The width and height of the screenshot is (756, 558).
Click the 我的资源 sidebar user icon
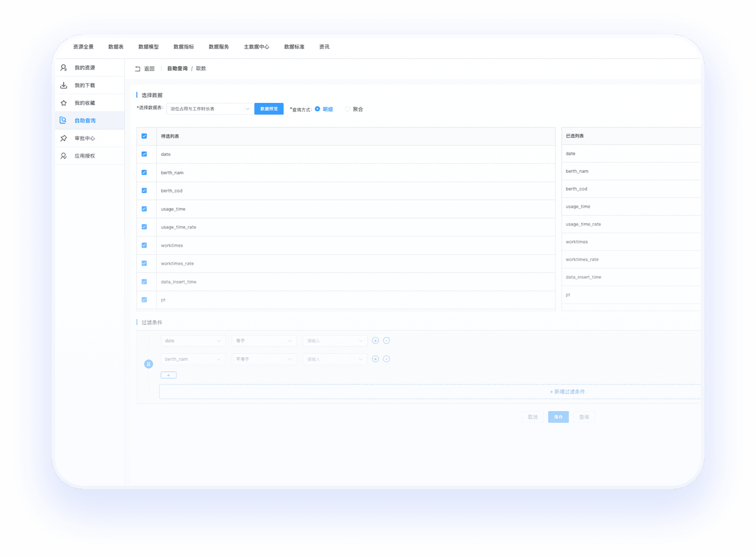pos(64,68)
